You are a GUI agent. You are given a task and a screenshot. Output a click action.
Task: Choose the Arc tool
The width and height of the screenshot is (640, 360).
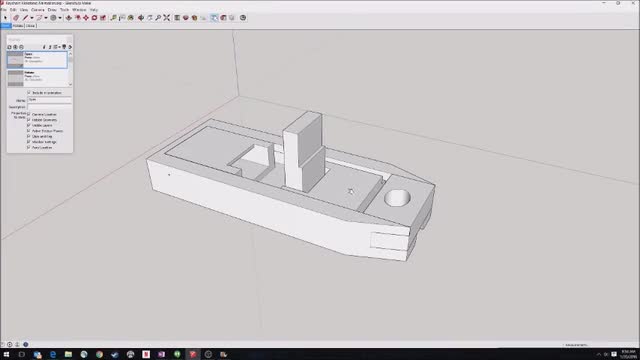click(x=39, y=18)
